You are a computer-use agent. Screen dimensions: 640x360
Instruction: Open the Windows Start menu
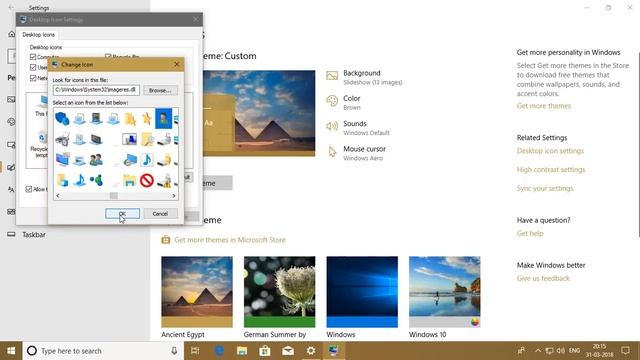[11, 351]
